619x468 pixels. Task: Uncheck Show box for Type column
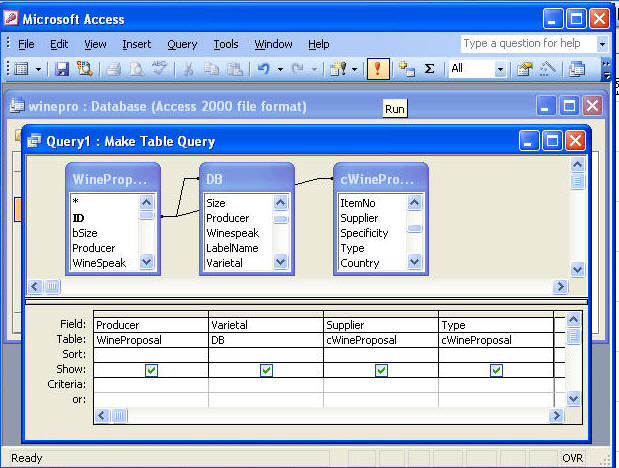pyautogui.click(x=496, y=370)
